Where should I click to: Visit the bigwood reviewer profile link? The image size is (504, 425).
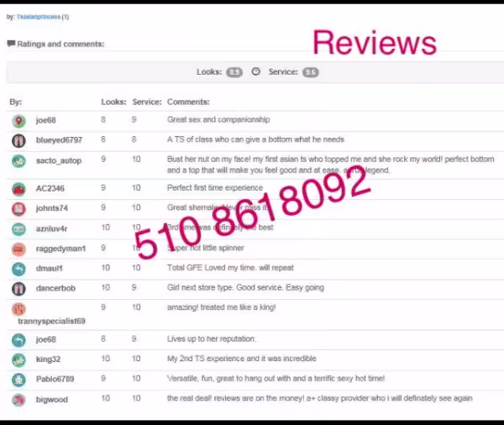51,401
